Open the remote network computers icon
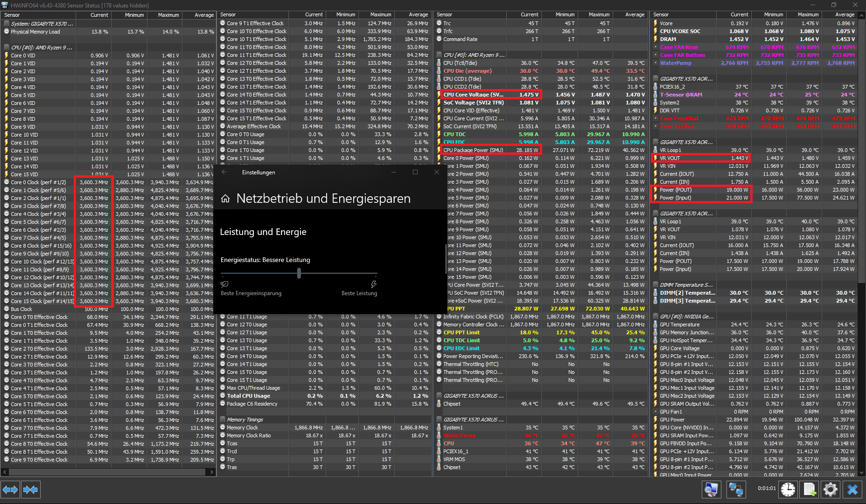The image size is (866, 504). [x=736, y=490]
